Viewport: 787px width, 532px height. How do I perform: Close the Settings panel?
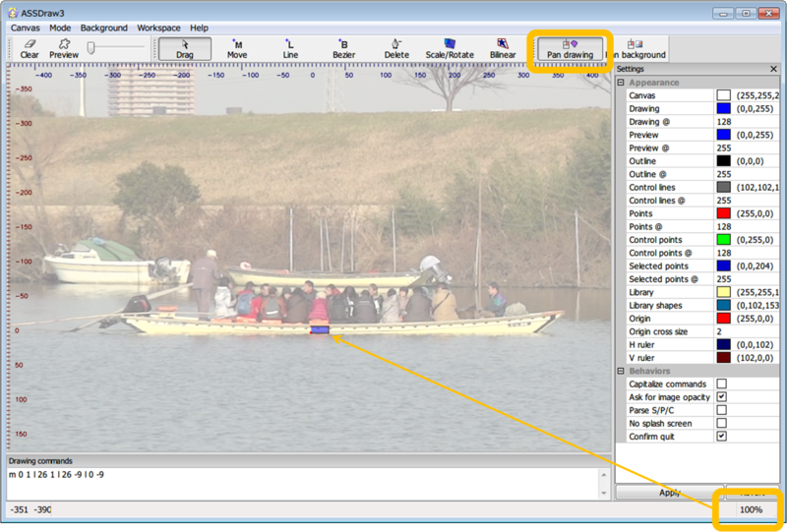773,69
